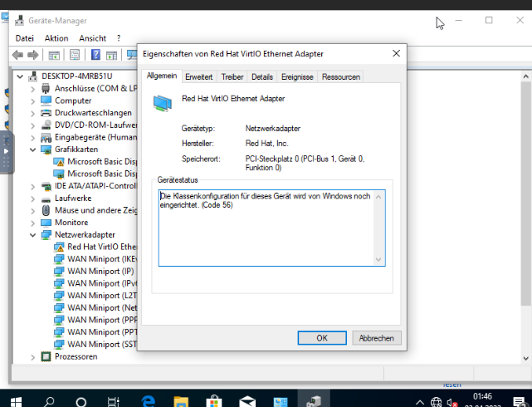This screenshot has height=407, width=532.
Task: Select the first Microsoft Basic Display warning entry
Action: click(95, 162)
